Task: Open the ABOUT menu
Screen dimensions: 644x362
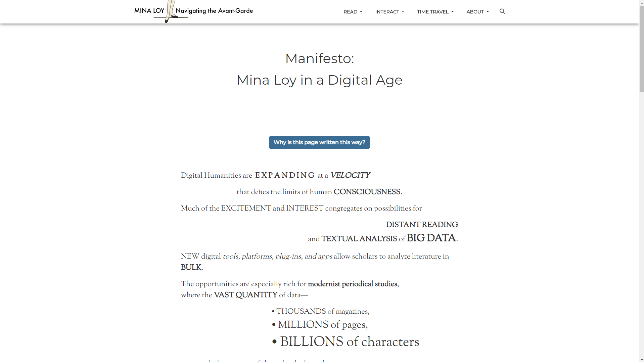Action: pos(477,12)
